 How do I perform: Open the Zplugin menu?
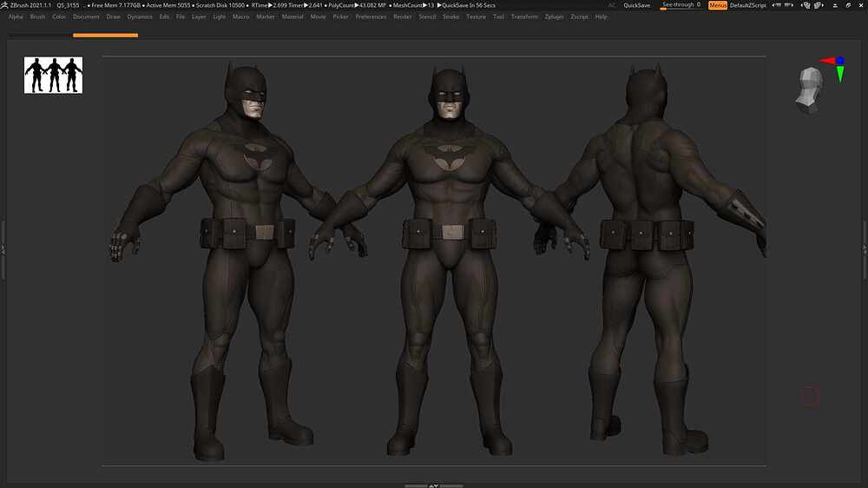[x=554, y=16]
